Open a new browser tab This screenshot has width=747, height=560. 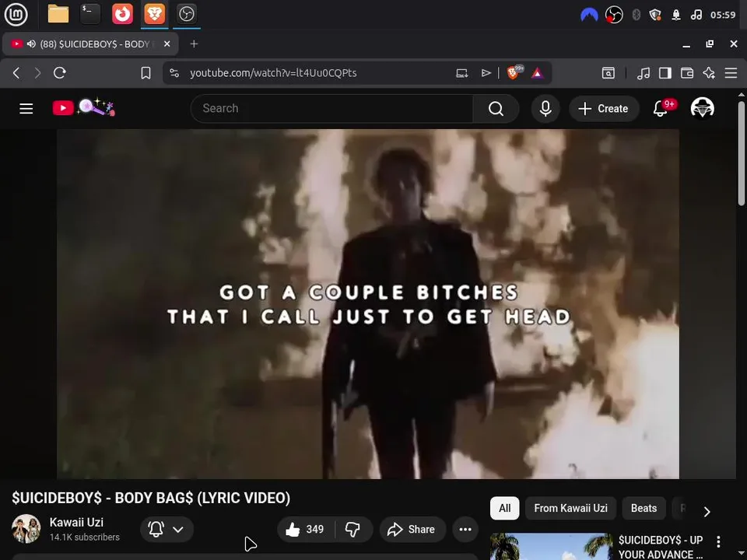[x=194, y=44]
